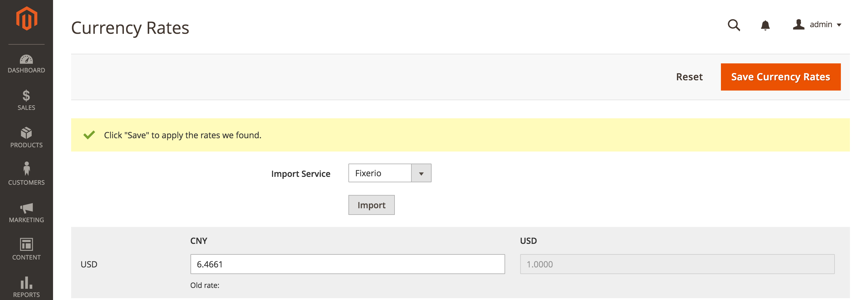The height and width of the screenshot is (300, 868).
Task: Open Sales dollar sign icon
Action: point(26,96)
